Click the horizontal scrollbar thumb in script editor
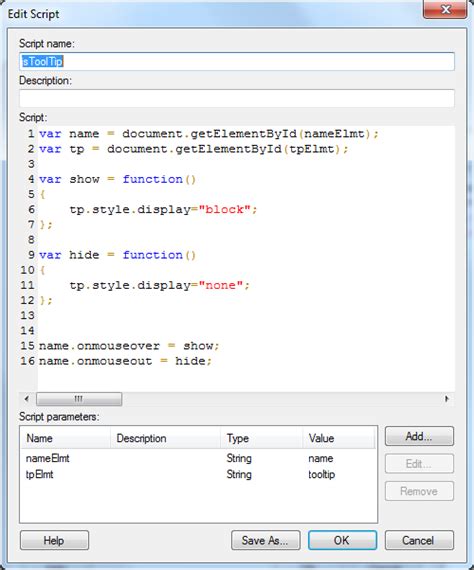The width and height of the screenshot is (474, 570). tap(79, 399)
